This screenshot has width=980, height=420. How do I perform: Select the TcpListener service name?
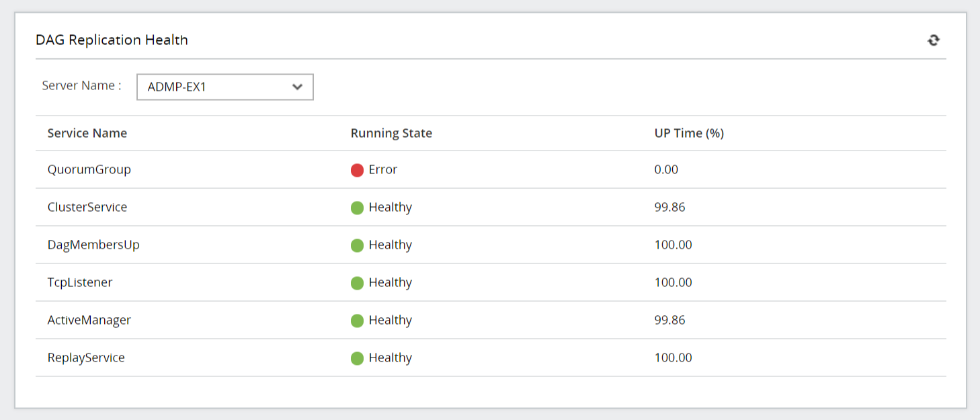(x=79, y=282)
